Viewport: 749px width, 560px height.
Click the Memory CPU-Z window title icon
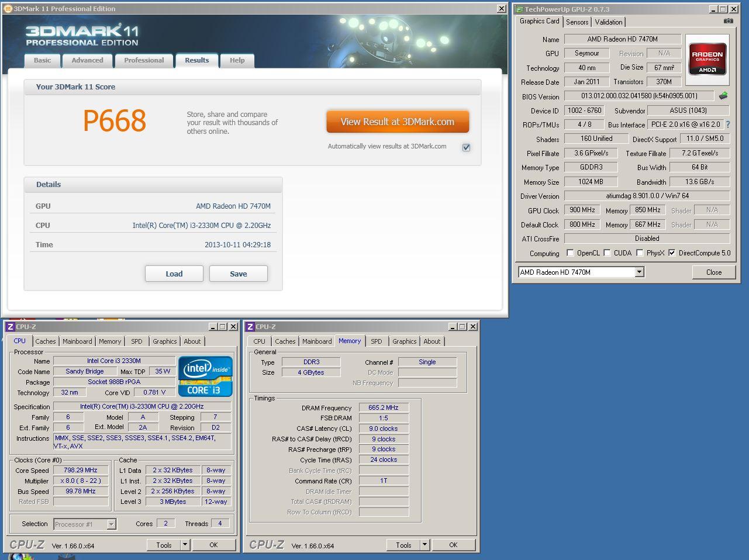(x=250, y=327)
